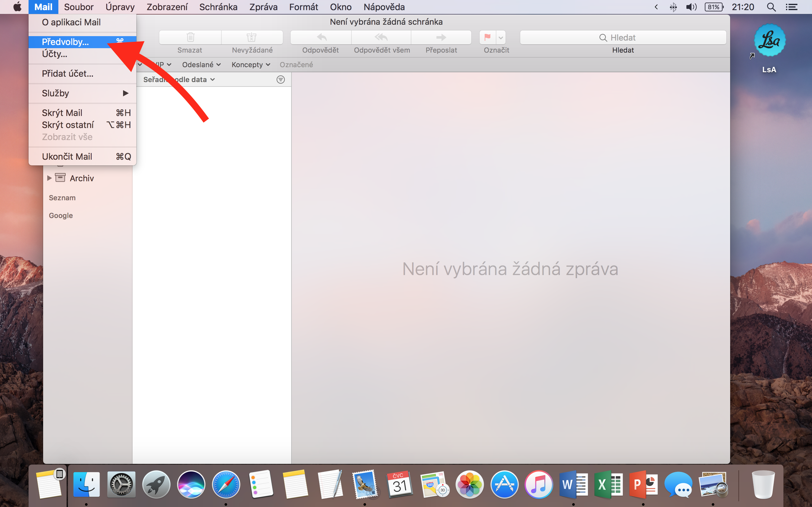Image resolution: width=812 pixels, height=507 pixels.
Task: Open the Safari compass icon in the Dock
Action: [226, 485]
